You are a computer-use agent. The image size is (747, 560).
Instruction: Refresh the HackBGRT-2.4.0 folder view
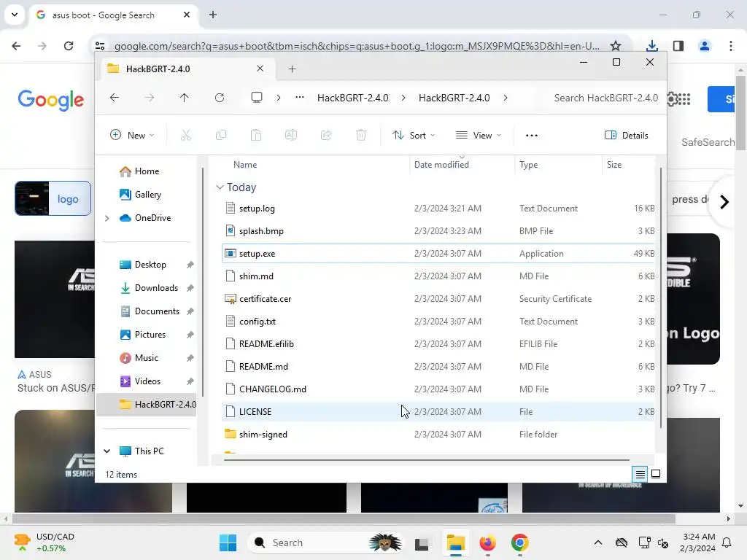point(220,98)
